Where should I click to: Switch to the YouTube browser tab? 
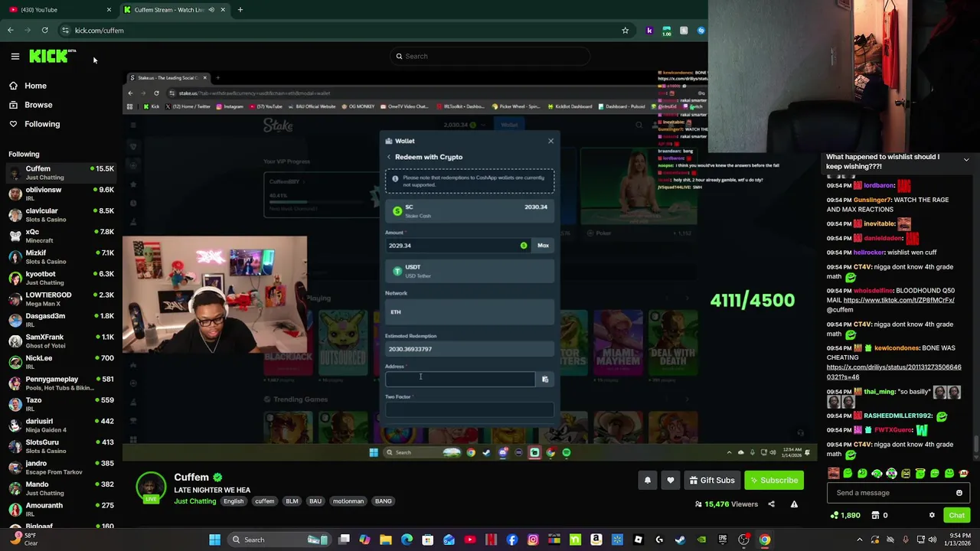[x=58, y=10]
